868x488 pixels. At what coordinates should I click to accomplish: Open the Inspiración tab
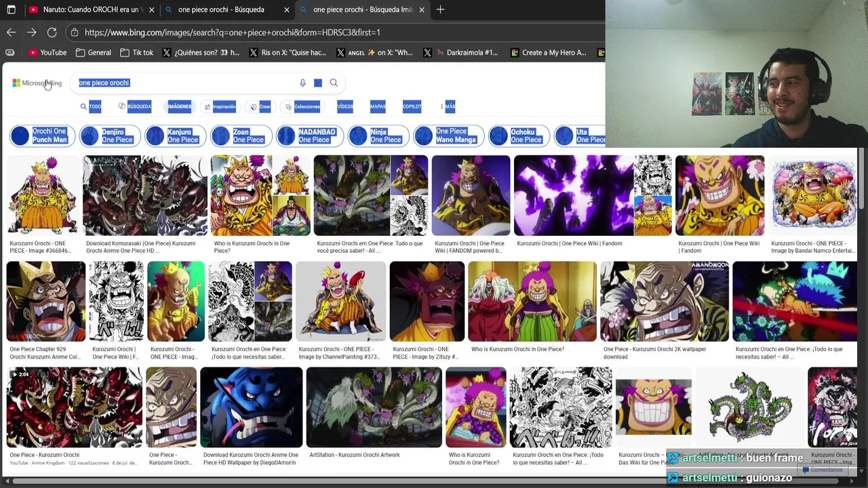[x=220, y=106]
